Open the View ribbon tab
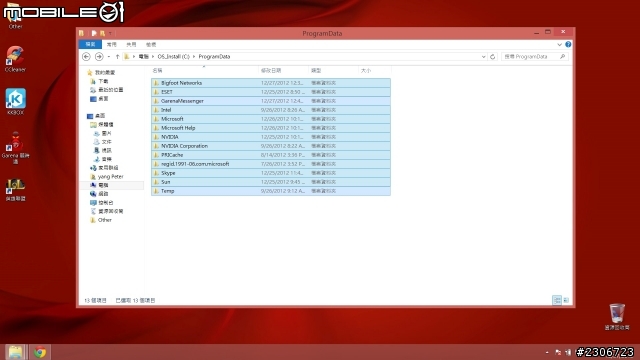This screenshot has width=640, height=360. (151, 44)
